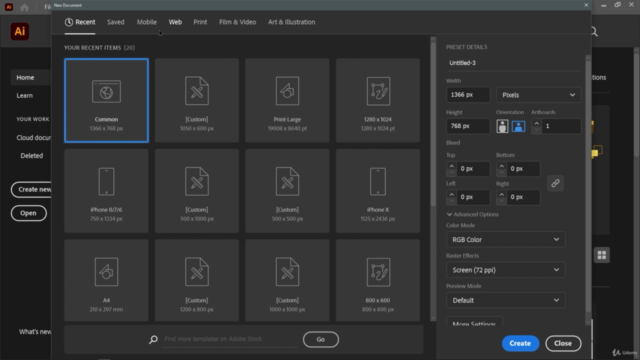The image size is (640, 360).
Task: Pick the 1280 x 1024 preset card
Action: coord(378,100)
